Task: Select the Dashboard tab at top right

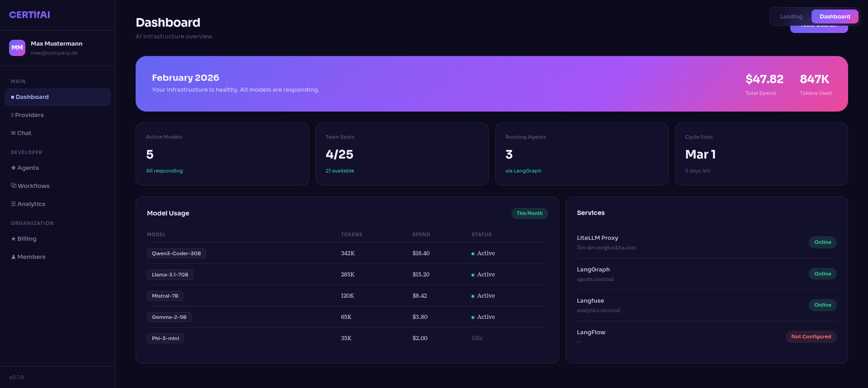Action: pos(835,17)
